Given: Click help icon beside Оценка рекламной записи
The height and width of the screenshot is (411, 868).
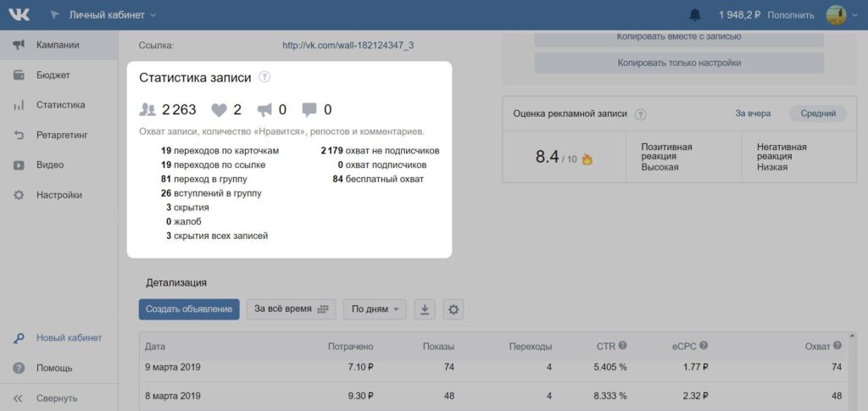Looking at the screenshot, I should [x=641, y=114].
